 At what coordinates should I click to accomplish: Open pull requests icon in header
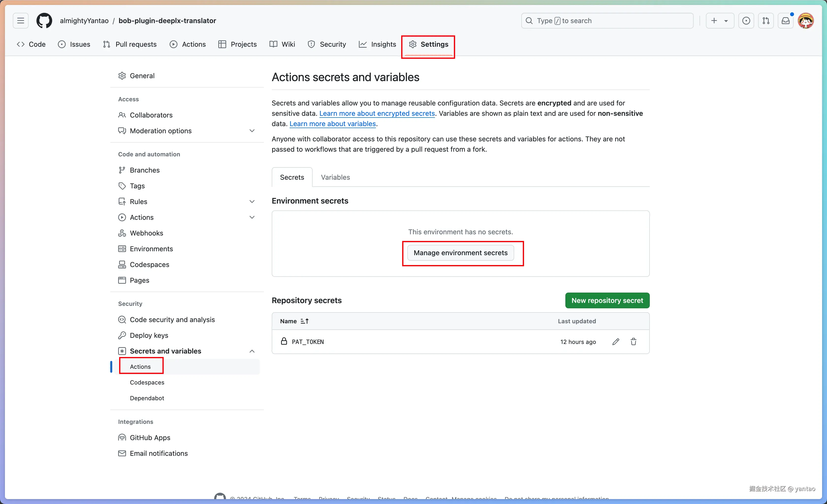[x=766, y=21]
